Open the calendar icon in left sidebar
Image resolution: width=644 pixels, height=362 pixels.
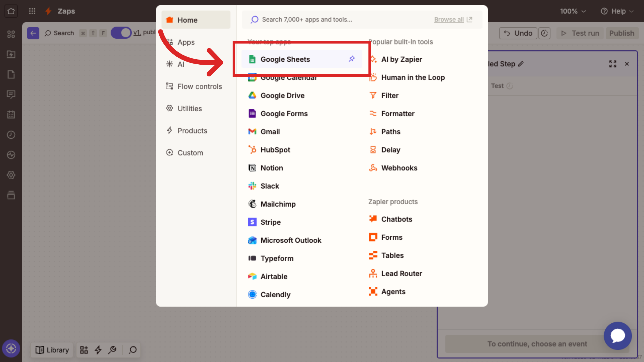[11, 114]
